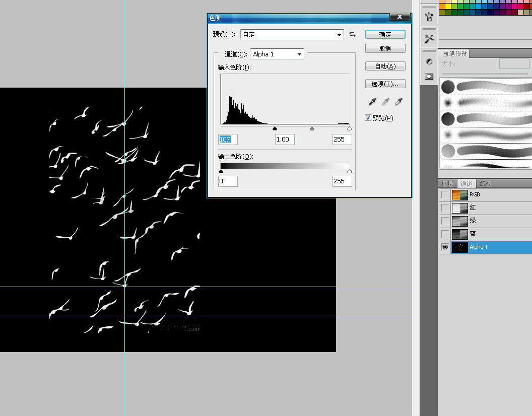Click the 蓝 channel thumbnail
This screenshot has height=416, width=532.
pyautogui.click(x=460, y=234)
